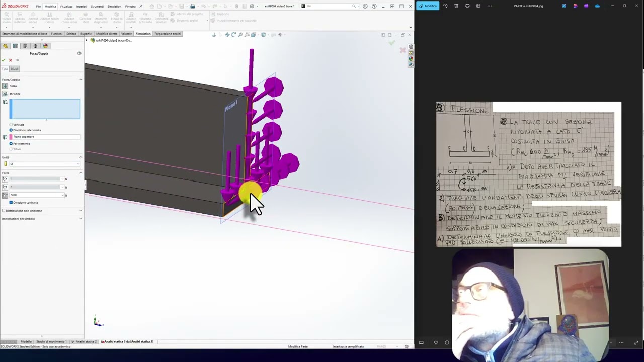Select the Torsione torque type icon
Screen dimensions: 644x362
click(5, 94)
